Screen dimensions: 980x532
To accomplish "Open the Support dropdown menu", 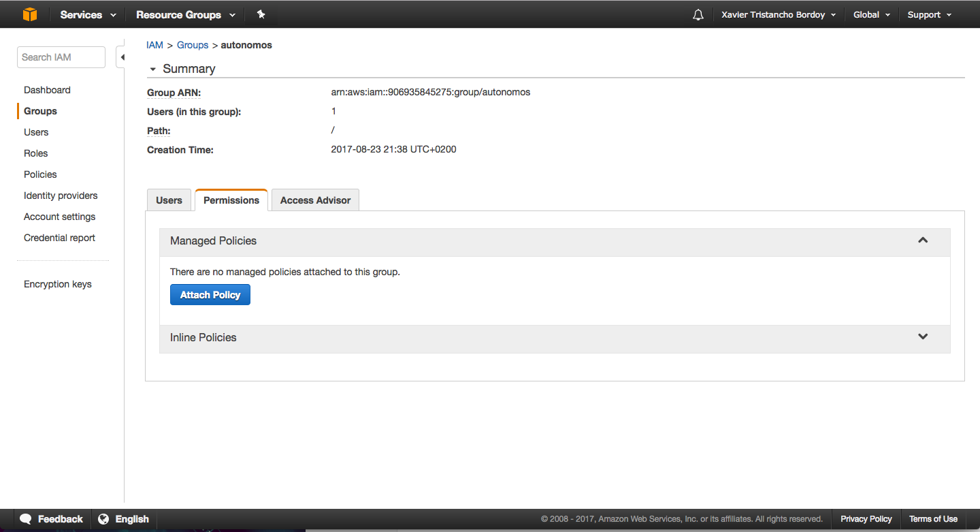I will pos(929,14).
